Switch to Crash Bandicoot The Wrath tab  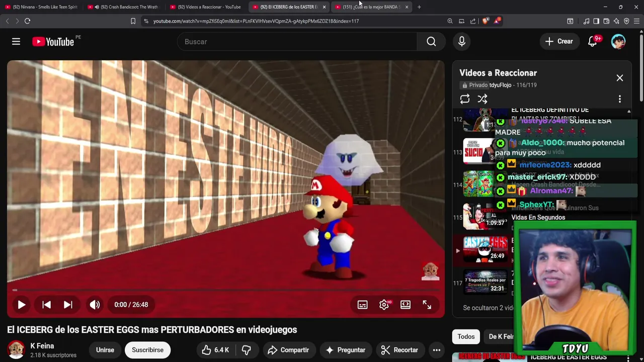(124, 7)
